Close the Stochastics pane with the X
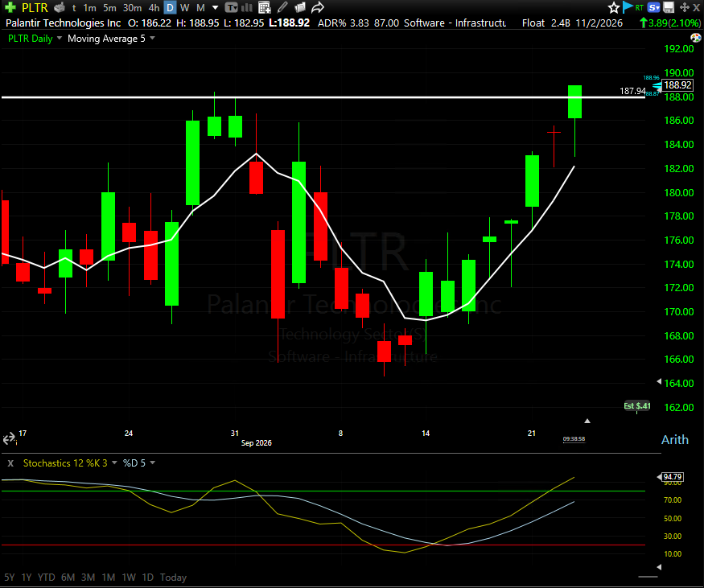704x588 pixels. [x=10, y=463]
